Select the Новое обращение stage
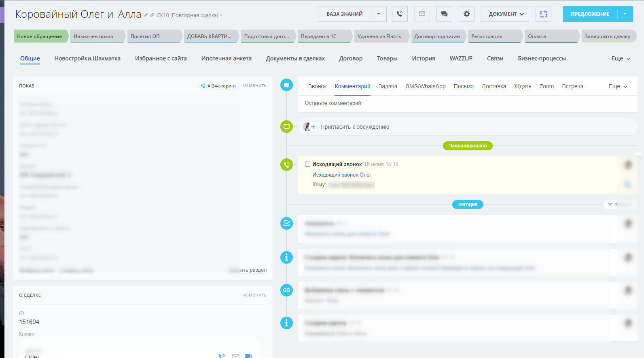Viewport: 644px width, 358px height. click(x=40, y=36)
